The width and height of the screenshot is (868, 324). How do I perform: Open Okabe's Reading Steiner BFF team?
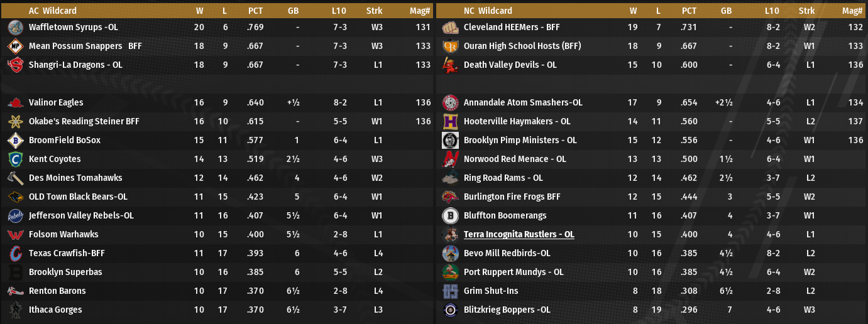84,122
